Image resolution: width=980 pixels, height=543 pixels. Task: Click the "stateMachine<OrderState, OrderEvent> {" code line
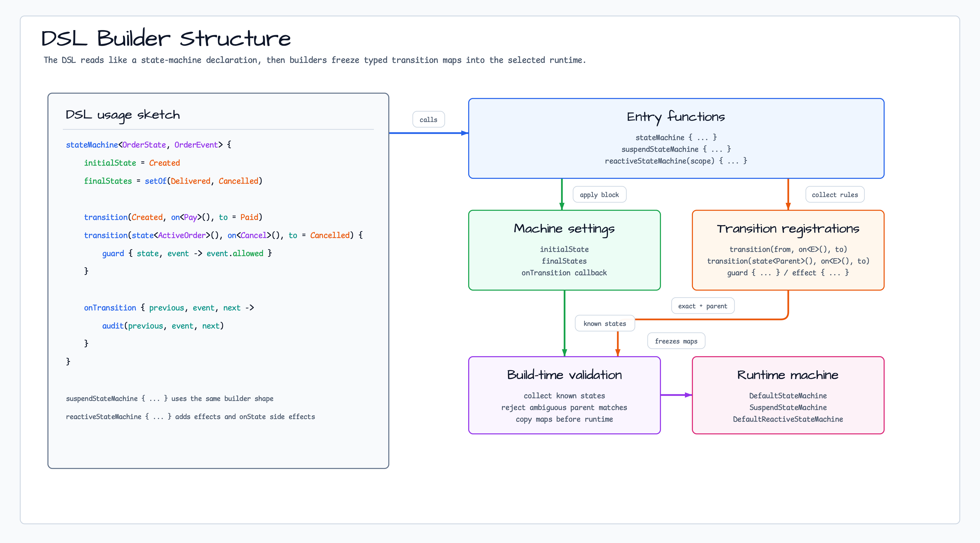click(148, 145)
